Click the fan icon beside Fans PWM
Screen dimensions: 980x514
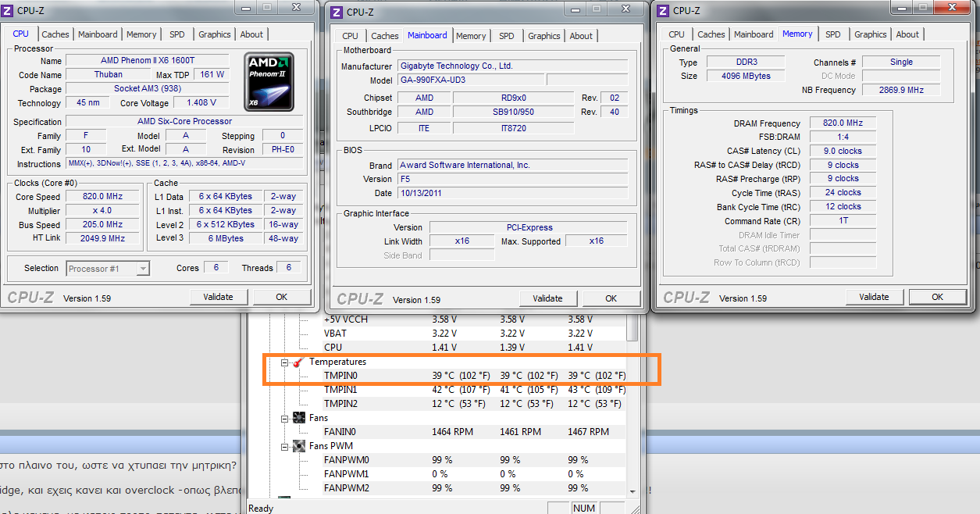298,446
